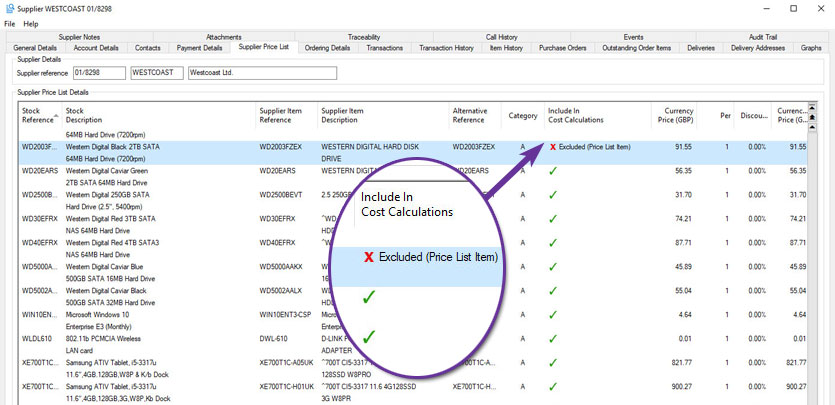Open the Contacts tab
This screenshot has width=835, height=405.
click(148, 48)
